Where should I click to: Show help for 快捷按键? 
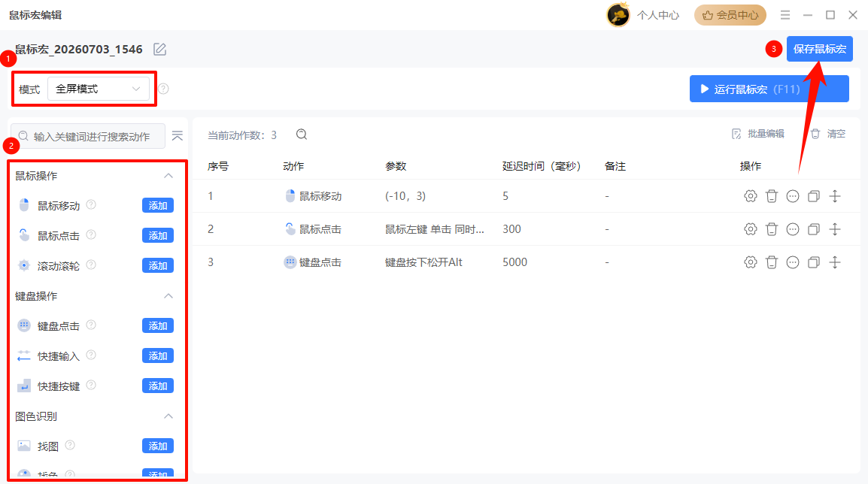[x=91, y=385]
